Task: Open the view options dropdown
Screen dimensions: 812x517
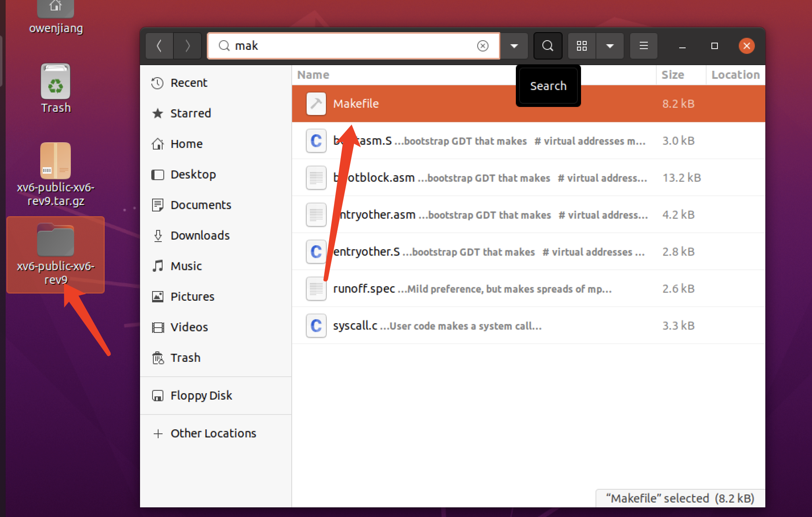Action: 610,45
